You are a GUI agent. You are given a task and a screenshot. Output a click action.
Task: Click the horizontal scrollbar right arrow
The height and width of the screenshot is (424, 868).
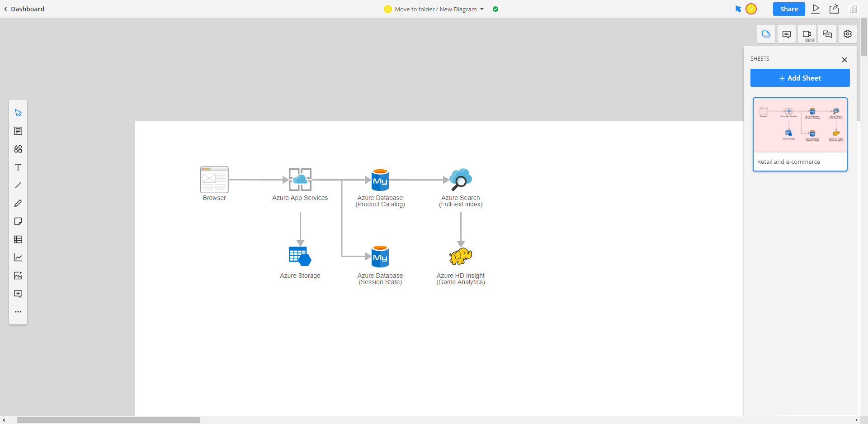[x=856, y=420]
